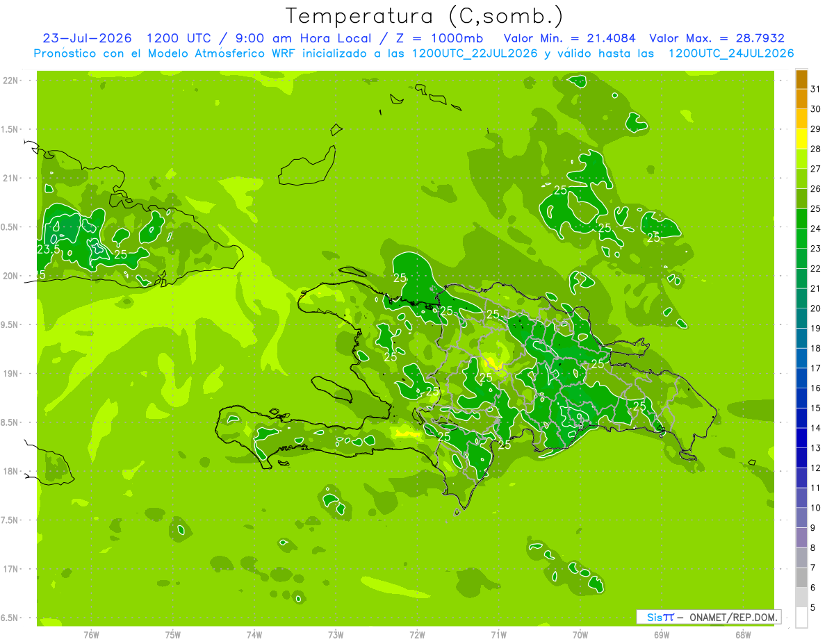Click the legend value "31"
The height and width of the screenshot is (644, 834).
[x=816, y=89]
